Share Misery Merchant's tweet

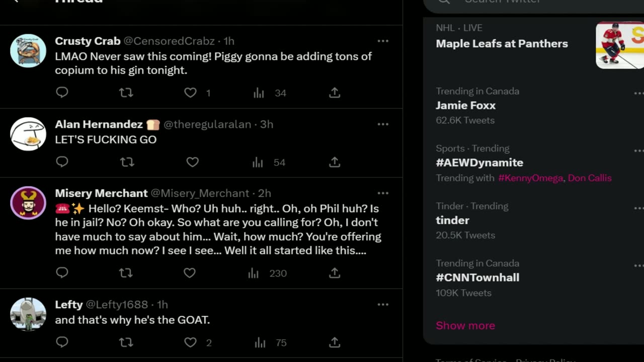[335, 273]
